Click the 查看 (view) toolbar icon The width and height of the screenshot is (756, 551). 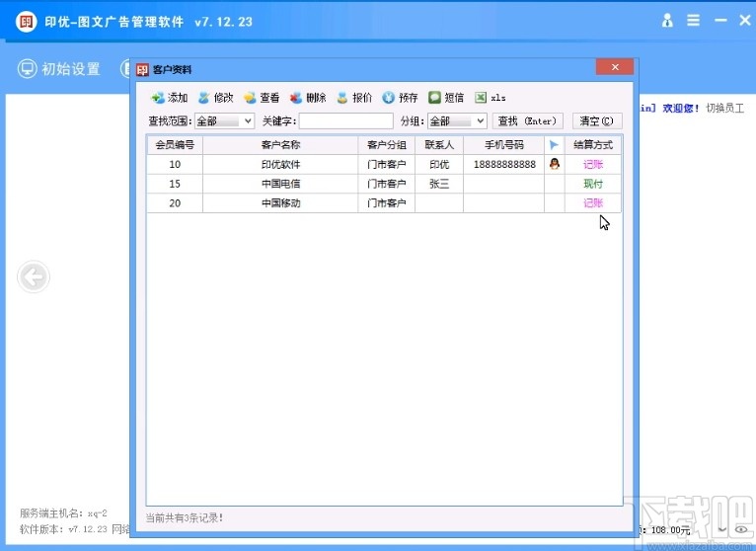(250, 98)
